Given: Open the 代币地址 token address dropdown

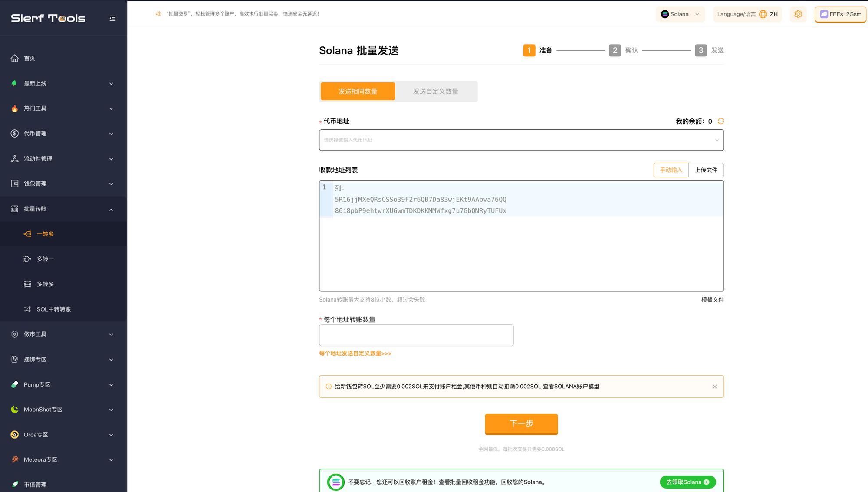Looking at the screenshot, I should (521, 140).
